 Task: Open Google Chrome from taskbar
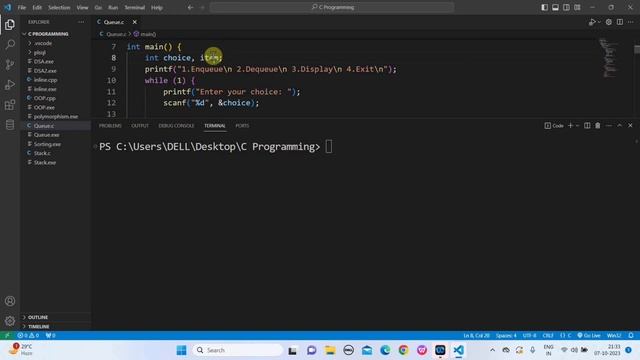click(403, 350)
